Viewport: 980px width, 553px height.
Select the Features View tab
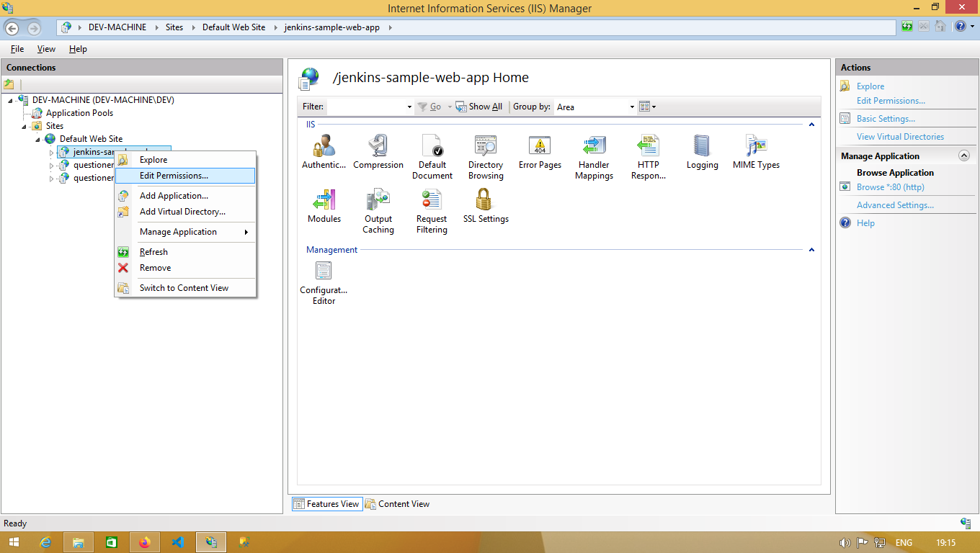pos(326,504)
